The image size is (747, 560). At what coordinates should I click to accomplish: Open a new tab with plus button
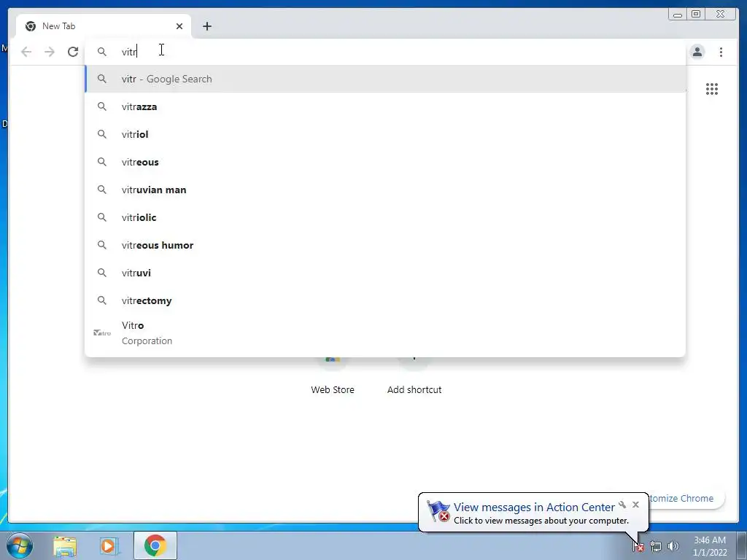(206, 26)
